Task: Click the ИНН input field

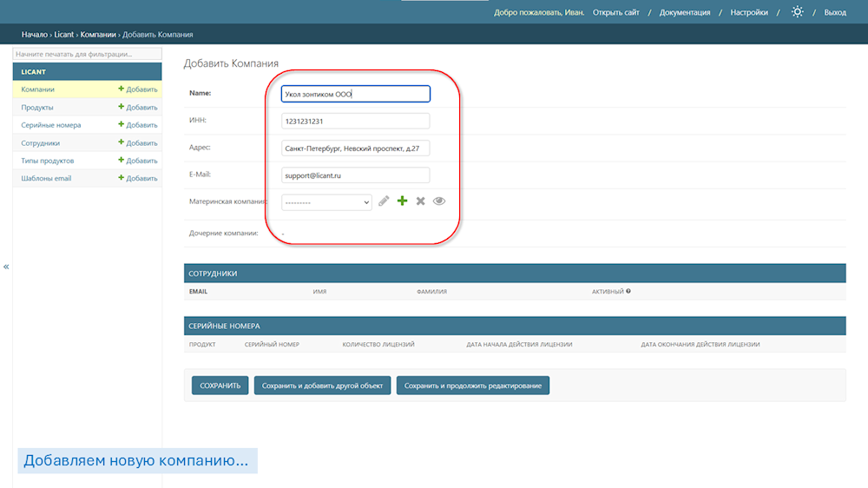Action: [356, 122]
